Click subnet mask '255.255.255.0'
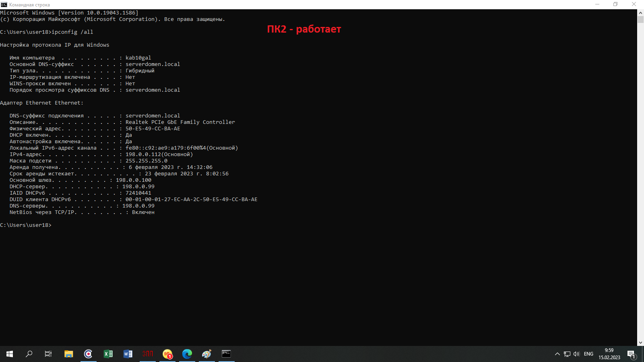Viewport: 644px width, 362px height. pos(147,161)
